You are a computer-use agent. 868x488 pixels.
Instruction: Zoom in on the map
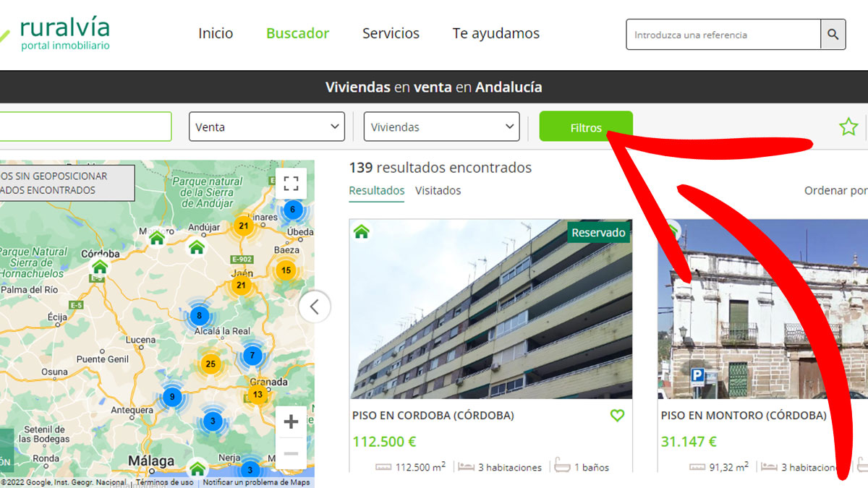[291, 421]
